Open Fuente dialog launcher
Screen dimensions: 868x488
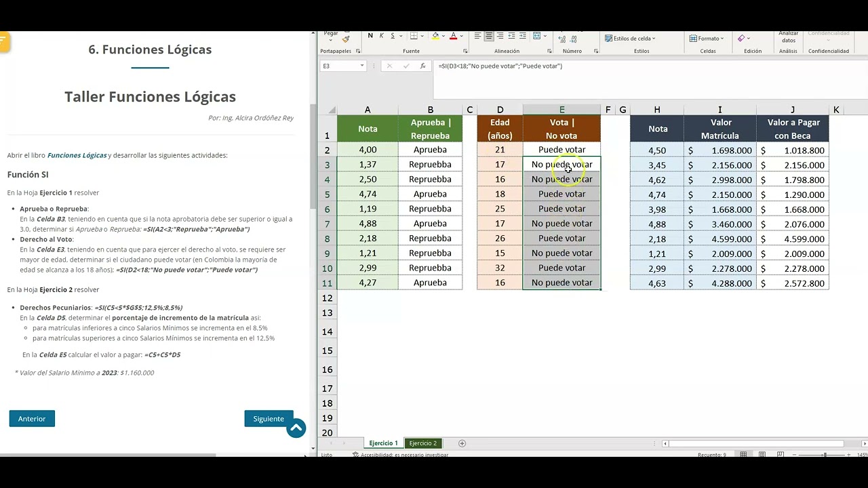[465, 51]
